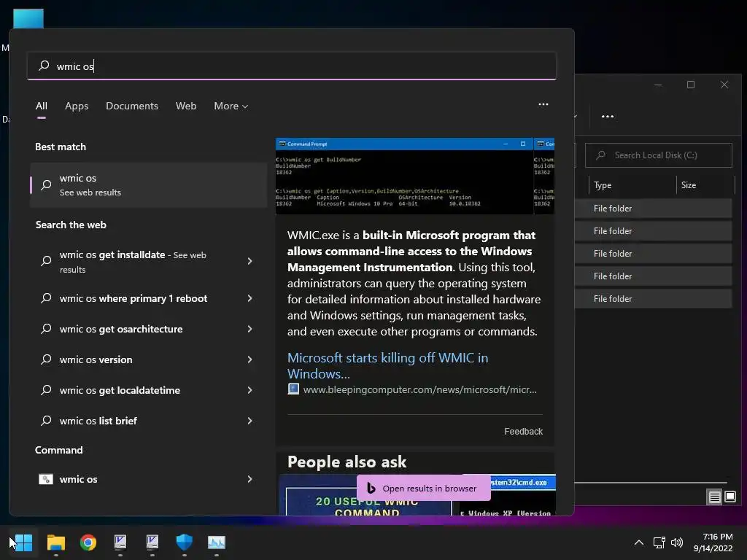The height and width of the screenshot is (560, 747).
Task: Click the search icon in Explorer search box
Action: pyautogui.click(x=601, y=155)
